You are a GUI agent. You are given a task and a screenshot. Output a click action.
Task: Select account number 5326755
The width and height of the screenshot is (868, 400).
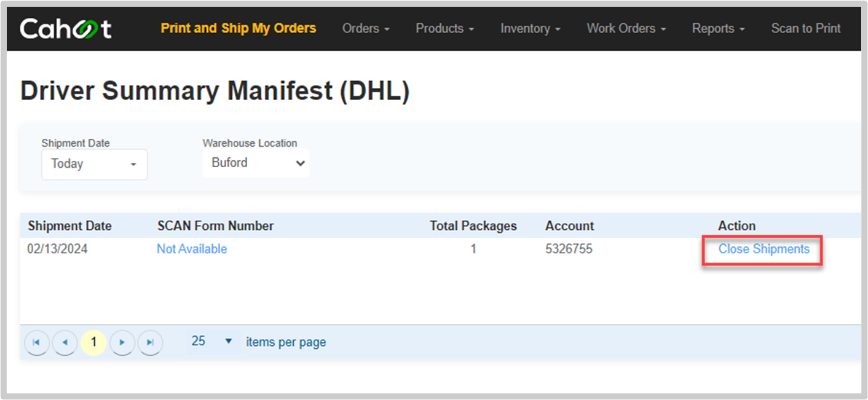tap(569, 249)
